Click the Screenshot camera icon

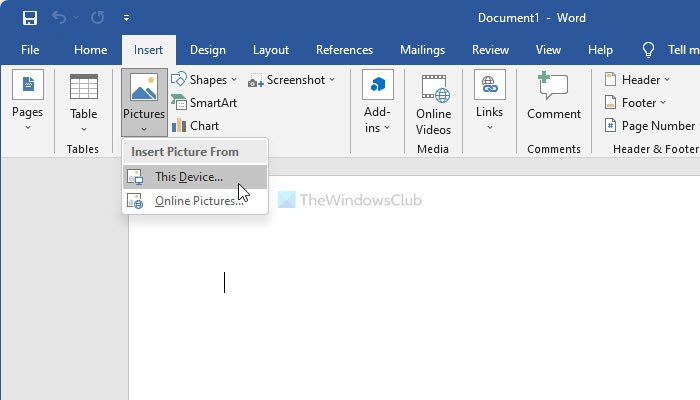point(255,80)
